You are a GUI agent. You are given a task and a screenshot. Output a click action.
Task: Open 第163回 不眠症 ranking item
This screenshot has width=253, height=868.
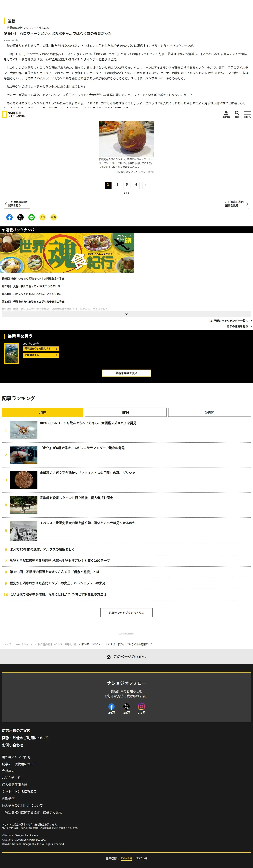55,572
